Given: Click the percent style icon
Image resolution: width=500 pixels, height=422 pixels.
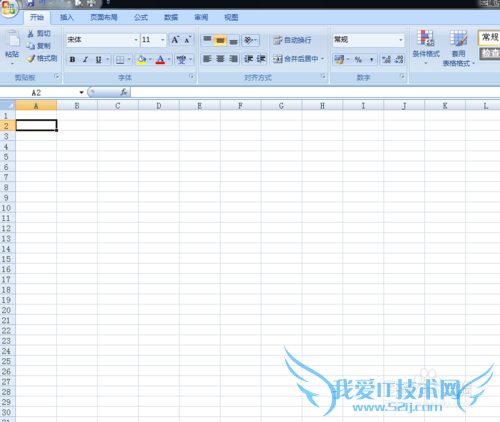Looking at the screenshot, I should tap(358, 60).
